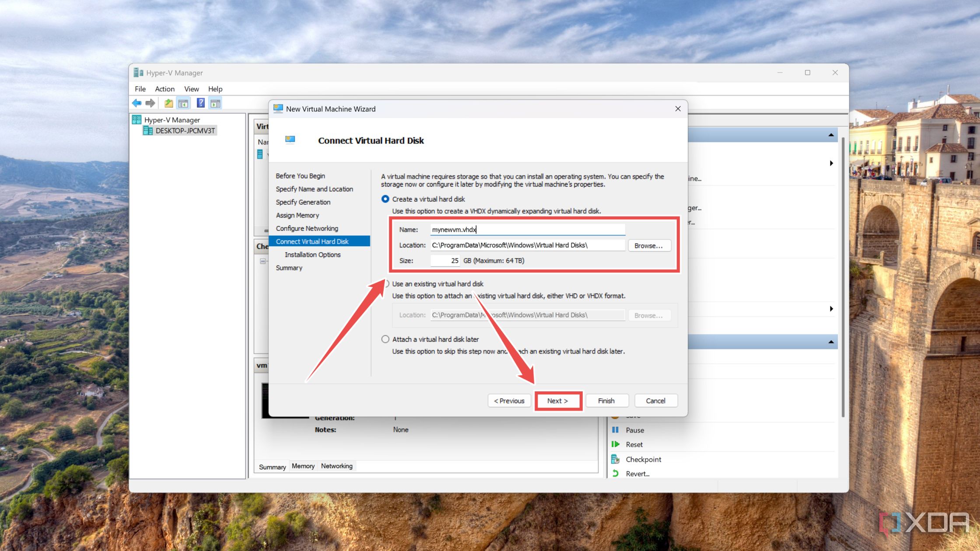Click the Revert action icon
The height and width of the screenshot is (551, 980).
coord(617,472)
